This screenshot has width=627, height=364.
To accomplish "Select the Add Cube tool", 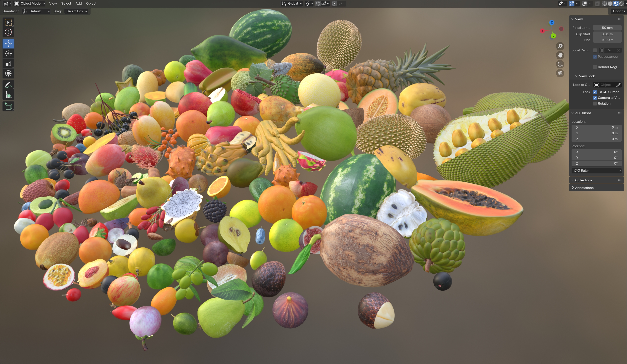I will pos(8,106).
